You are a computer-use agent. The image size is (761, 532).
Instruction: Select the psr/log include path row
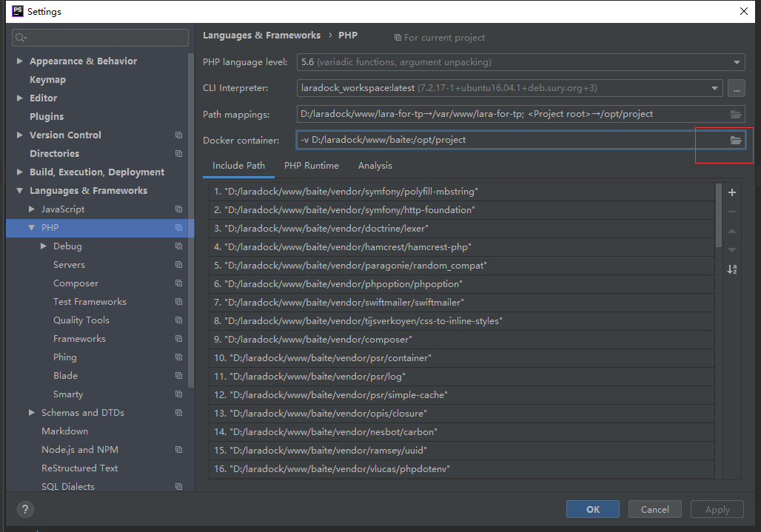click(x=461, y=377)
